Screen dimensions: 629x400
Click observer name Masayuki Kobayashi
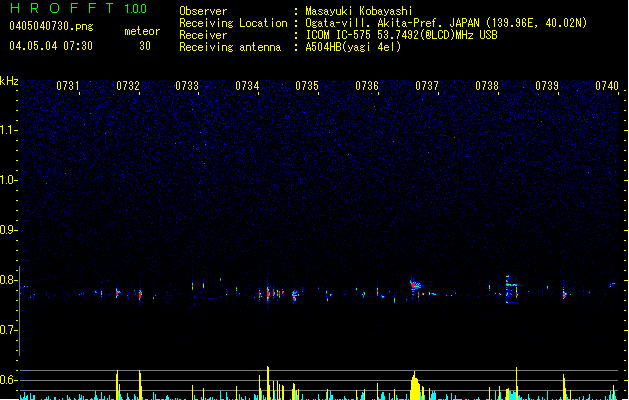tap(359, 11)
